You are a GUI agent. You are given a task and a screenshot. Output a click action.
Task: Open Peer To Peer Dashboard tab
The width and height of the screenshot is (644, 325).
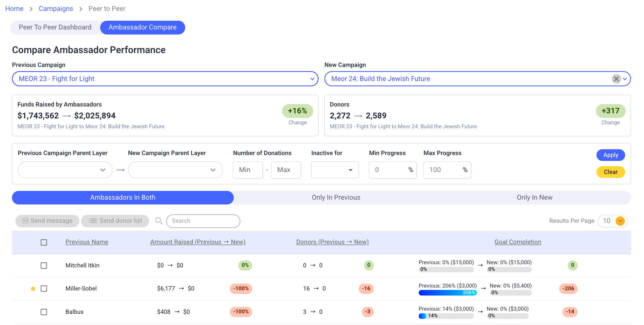(x=55, y=27)
